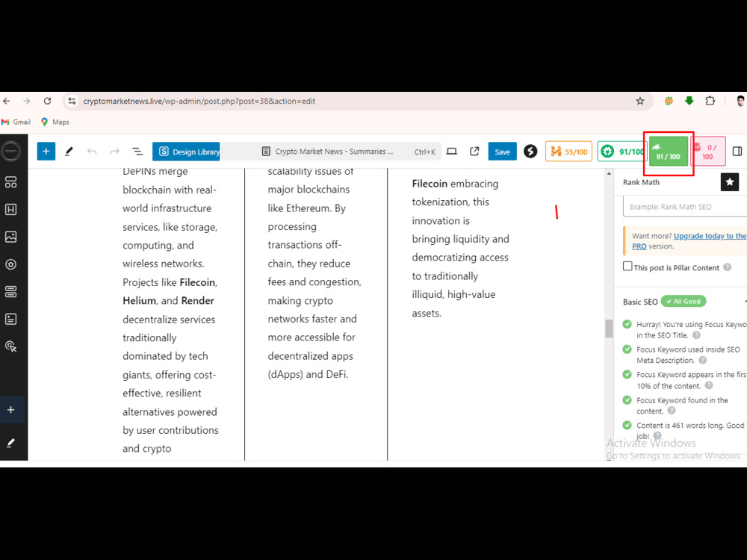Open the cursor click sidebar icon
This screenshot has width=747, height=560.
pos(11,346)
